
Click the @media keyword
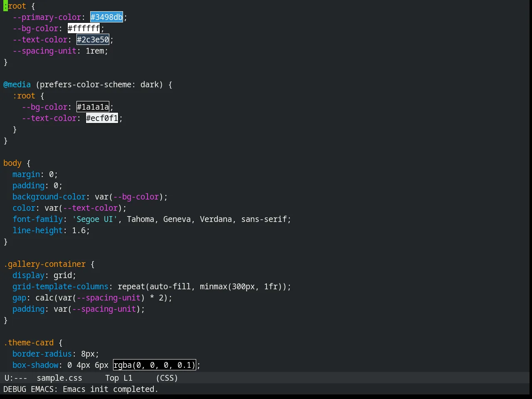[17, 84]
